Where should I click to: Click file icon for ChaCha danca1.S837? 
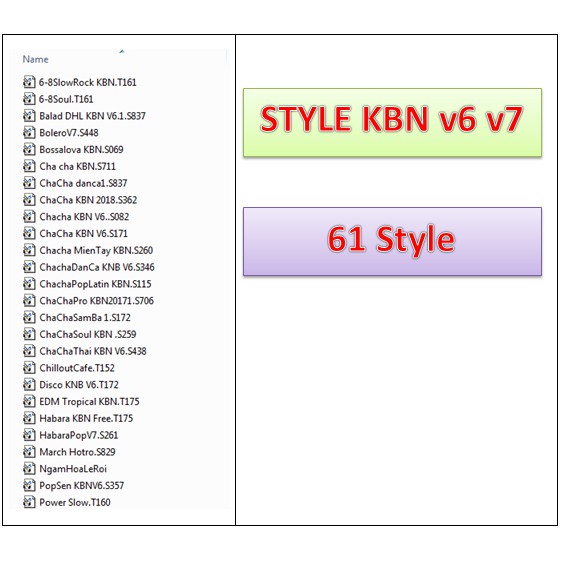click(x=29, y=183)
